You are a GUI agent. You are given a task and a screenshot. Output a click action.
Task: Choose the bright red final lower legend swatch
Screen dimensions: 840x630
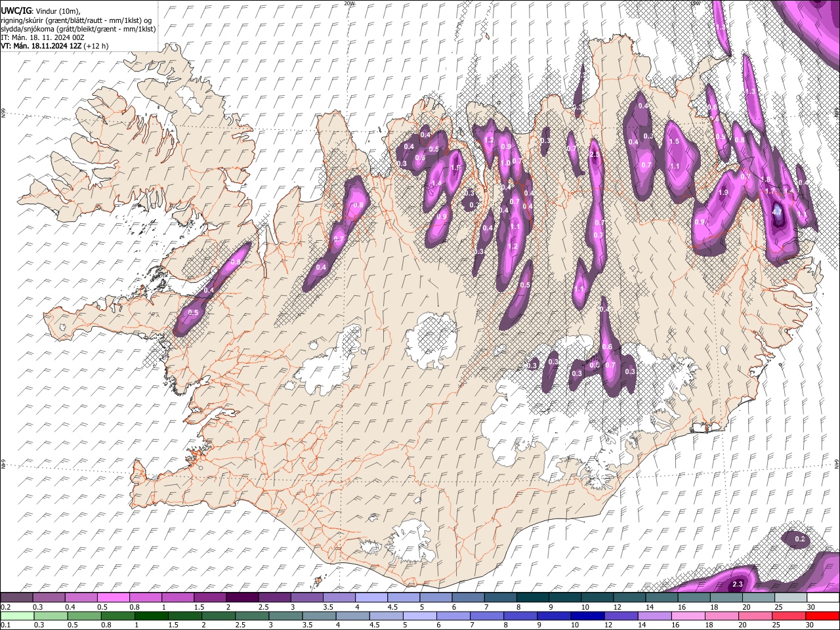pos(822,616)
